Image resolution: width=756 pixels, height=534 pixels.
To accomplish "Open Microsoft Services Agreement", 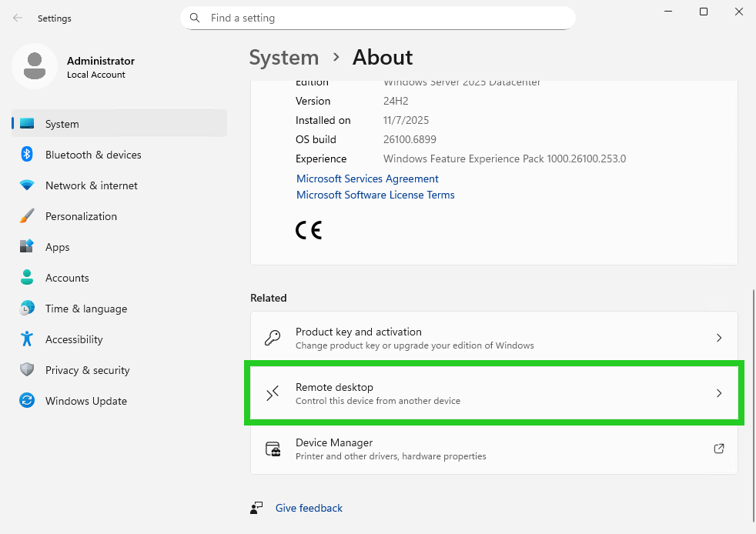I will coord(367,179).
